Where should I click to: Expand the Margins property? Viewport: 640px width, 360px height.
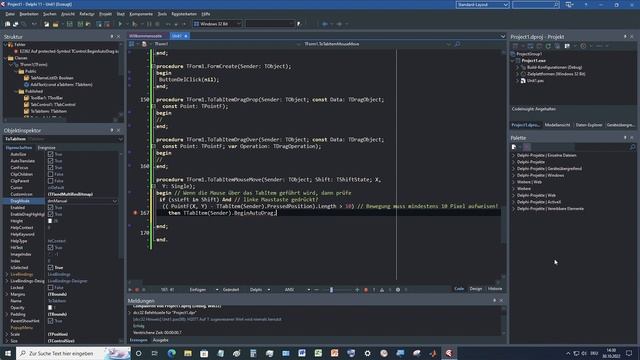click(7, 294)
